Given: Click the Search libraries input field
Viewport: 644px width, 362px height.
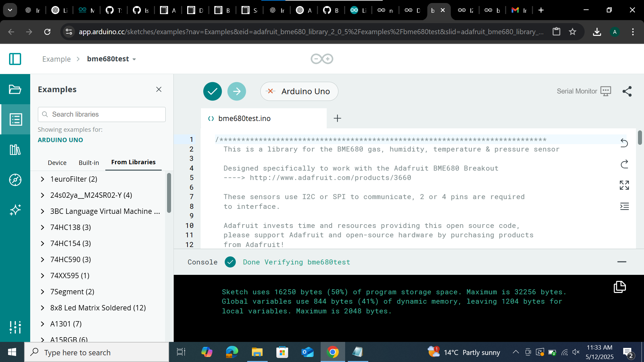Looking at the screenshot, I should coord(101,114).
